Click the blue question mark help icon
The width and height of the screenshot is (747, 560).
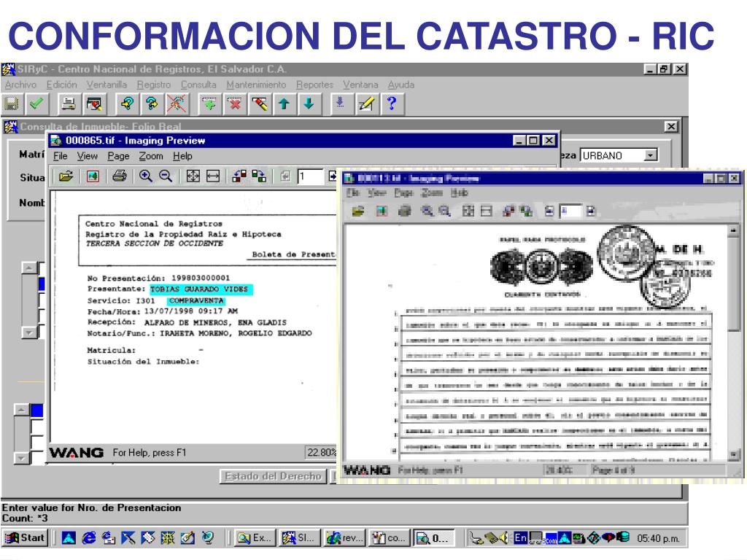(x=392, y=104)
